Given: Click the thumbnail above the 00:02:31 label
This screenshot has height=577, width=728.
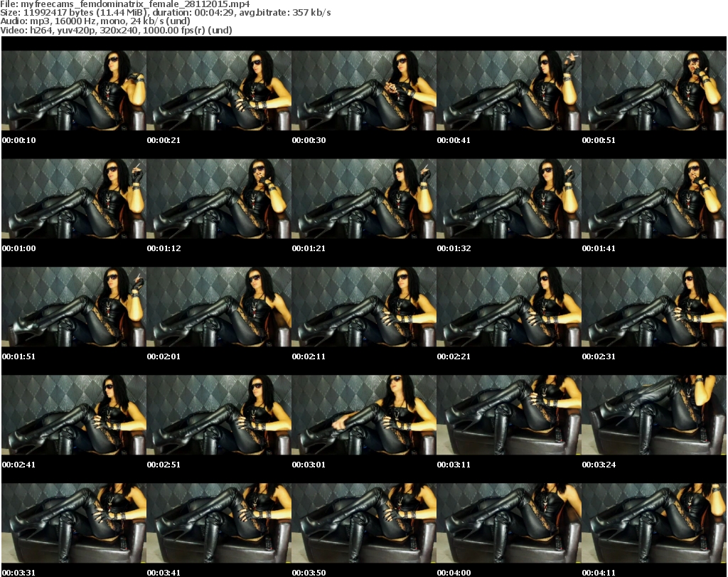Looking at the screenshot, I should 654,307.
